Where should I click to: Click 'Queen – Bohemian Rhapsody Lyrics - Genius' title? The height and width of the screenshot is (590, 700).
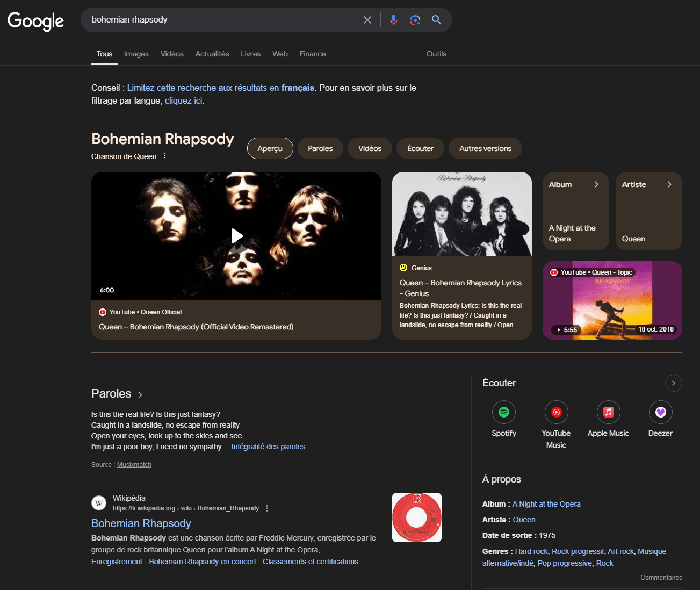460,288
